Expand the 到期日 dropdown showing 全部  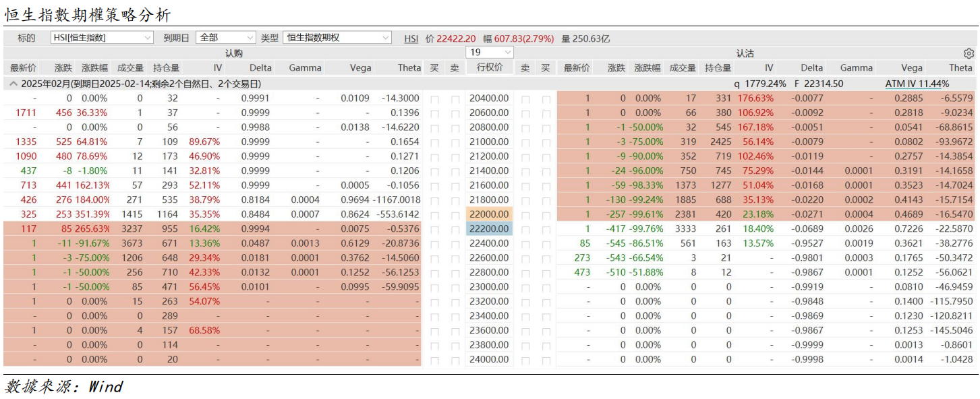(226, 38)
